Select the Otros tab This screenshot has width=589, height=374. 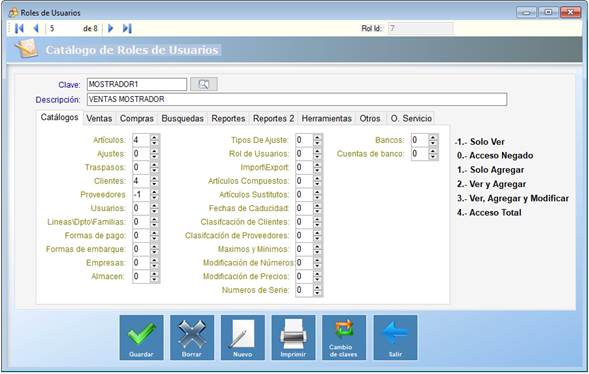point(370,118)
